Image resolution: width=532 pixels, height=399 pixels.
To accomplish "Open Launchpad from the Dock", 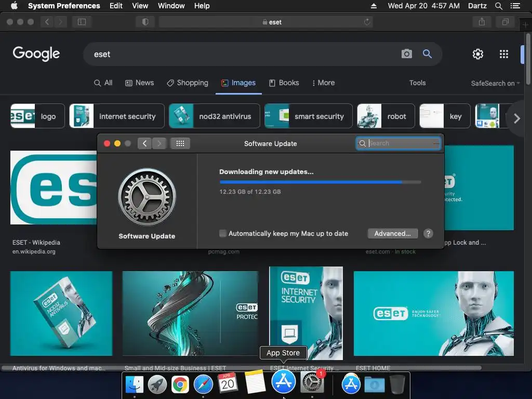I will pyautogui.click(x=157, y=384).
